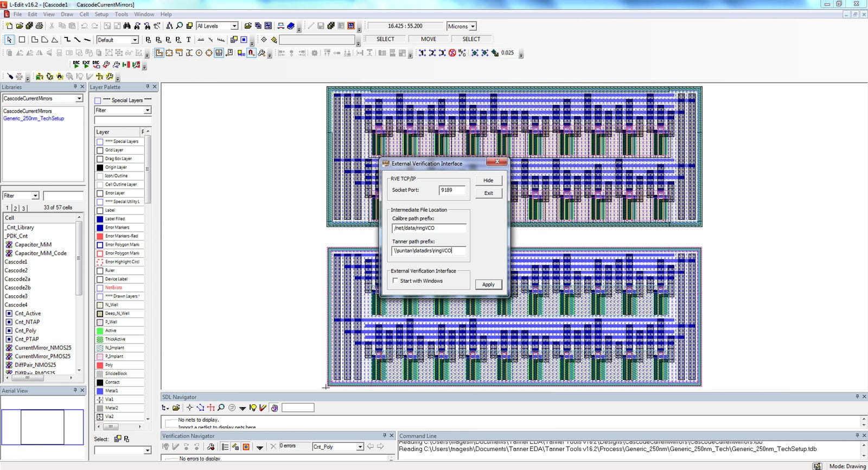Viewport: 868px width, 470px height.
Task: Open the All Levels dropdown
Action: coord(234,26)
